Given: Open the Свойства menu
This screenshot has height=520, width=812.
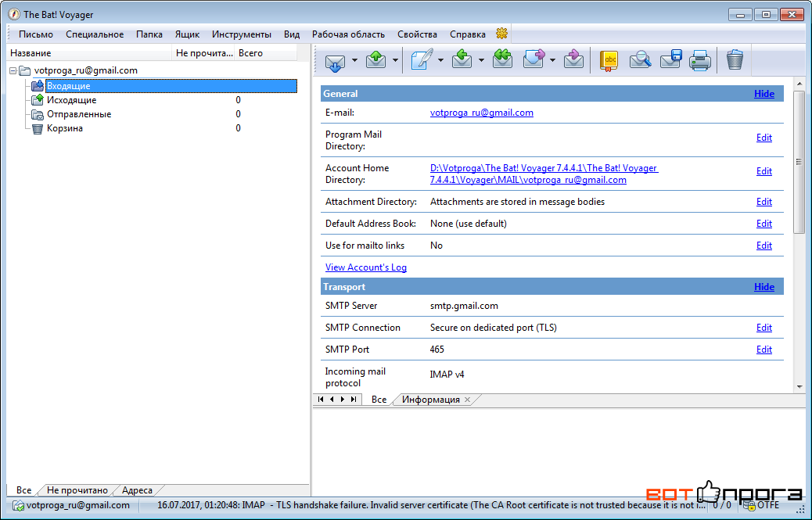Looking at the screenshot, I should tap(418, 34).
